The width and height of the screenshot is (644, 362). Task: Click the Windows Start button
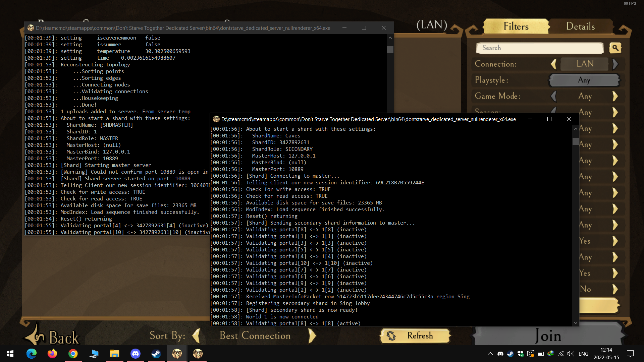(x=10, y=354)
